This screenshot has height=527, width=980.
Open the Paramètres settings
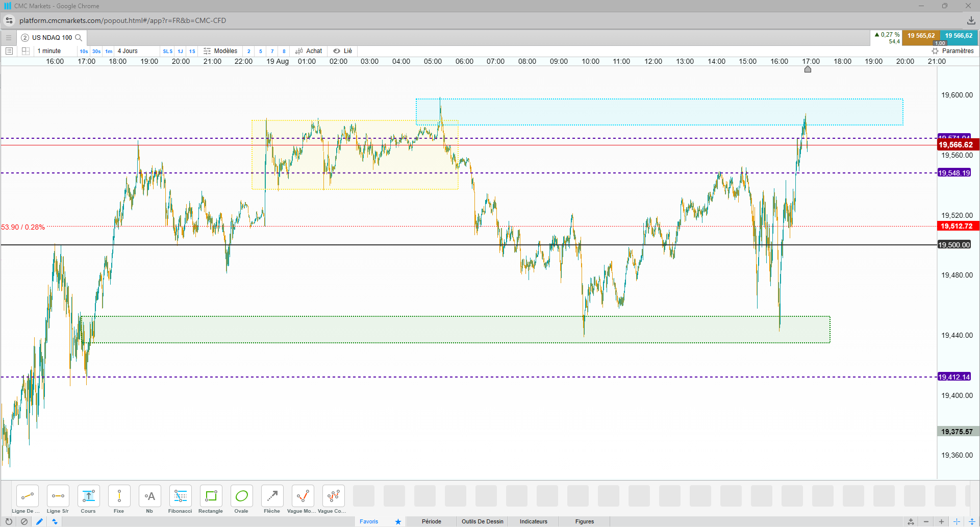(952, 51)
